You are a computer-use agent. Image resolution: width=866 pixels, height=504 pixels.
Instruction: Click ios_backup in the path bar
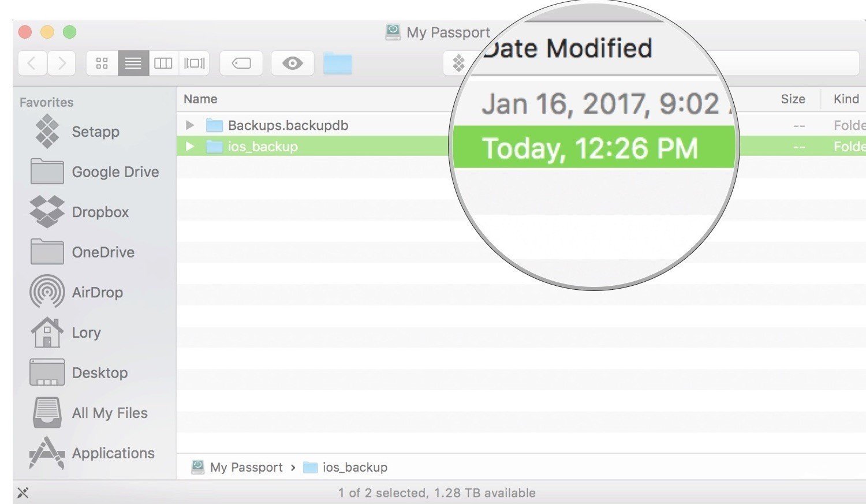pyautogui.click(x=345, y=467)
